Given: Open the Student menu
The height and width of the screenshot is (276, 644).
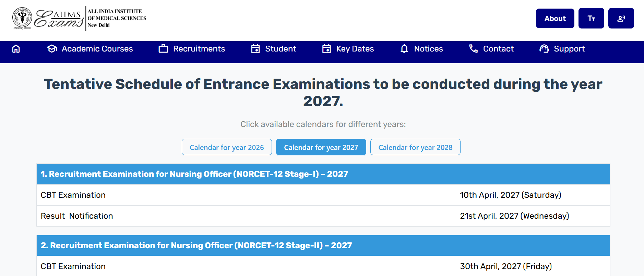Looking at the screenshot, I should tap(273, 49).
